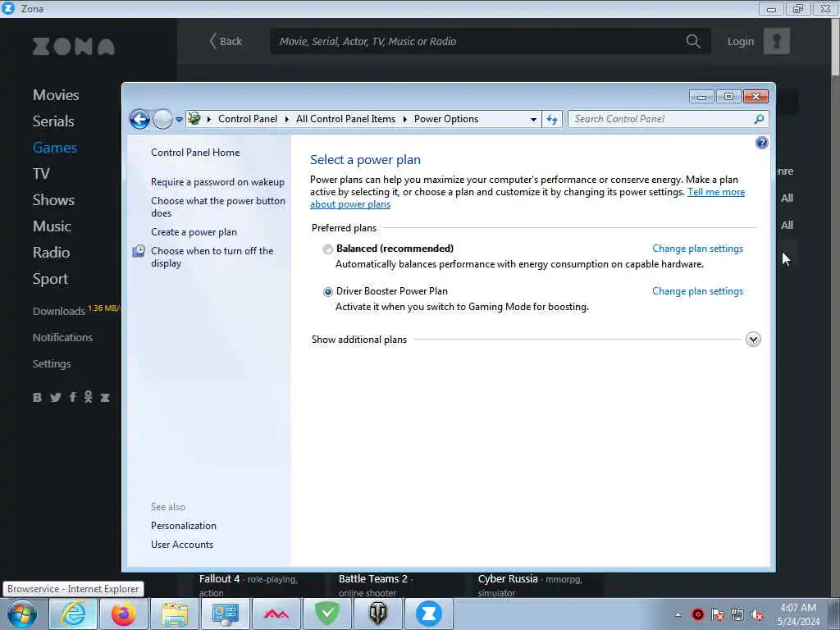Open Choose when to turn off the display
This screenshot has height=630, width=840.
click(x=212, y=257)
